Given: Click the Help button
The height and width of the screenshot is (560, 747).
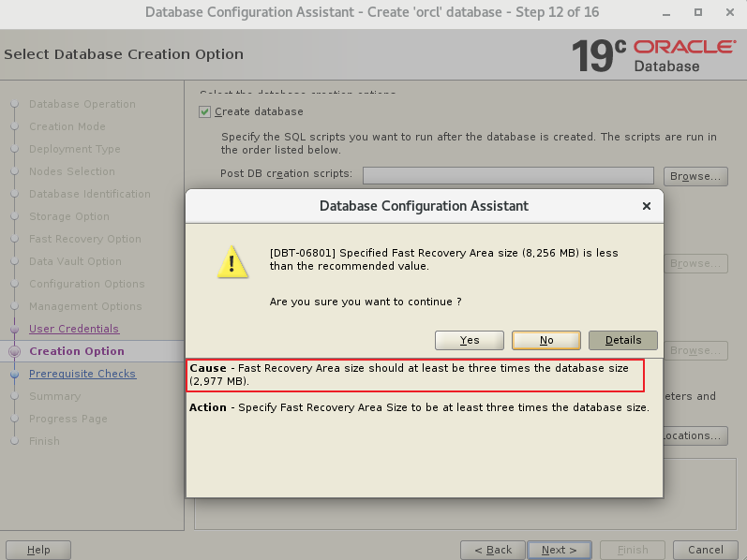Looking at the screenshot, I should tap(38, 550).
